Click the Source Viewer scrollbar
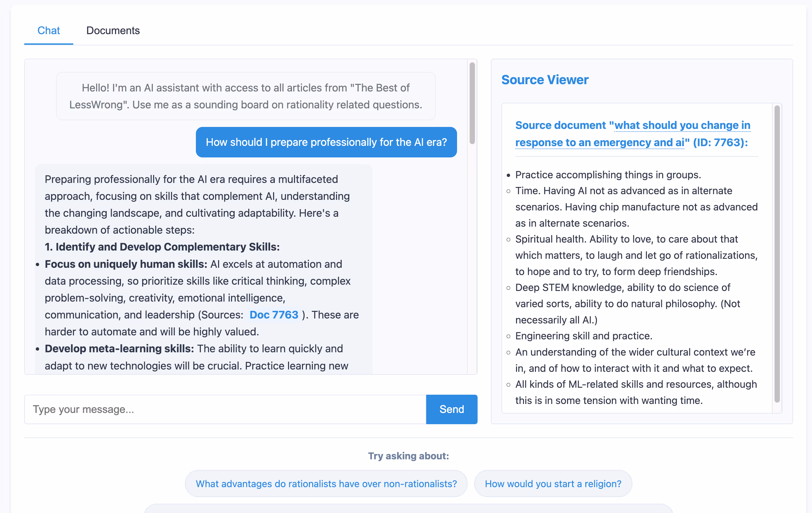Image resolution: width=812 pixels, height=513 pixels. [x=777, y=236]
